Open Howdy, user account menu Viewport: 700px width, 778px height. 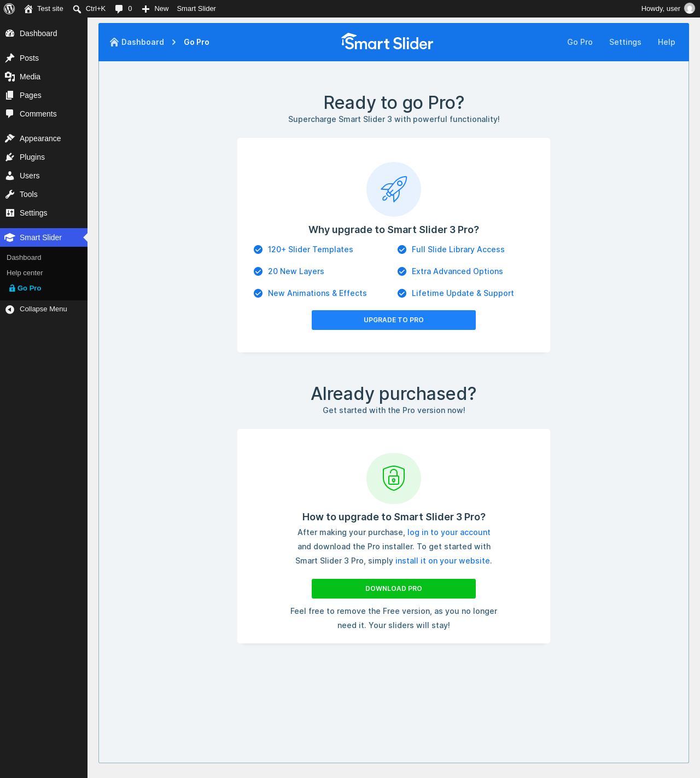668,9
